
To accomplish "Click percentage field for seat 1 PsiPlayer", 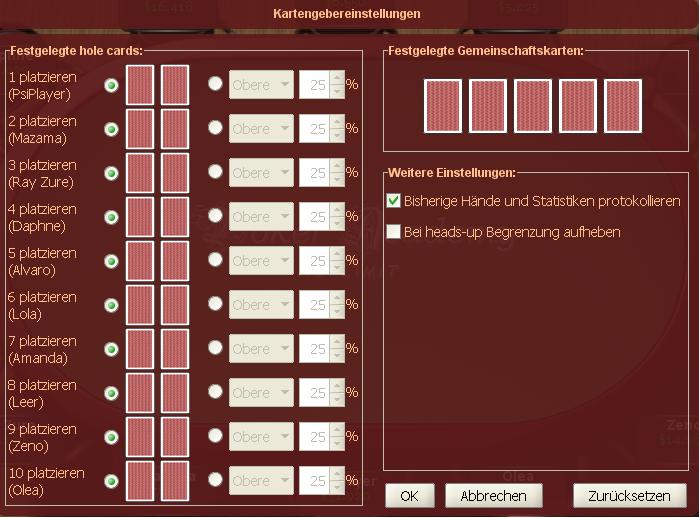I will 315,84.
